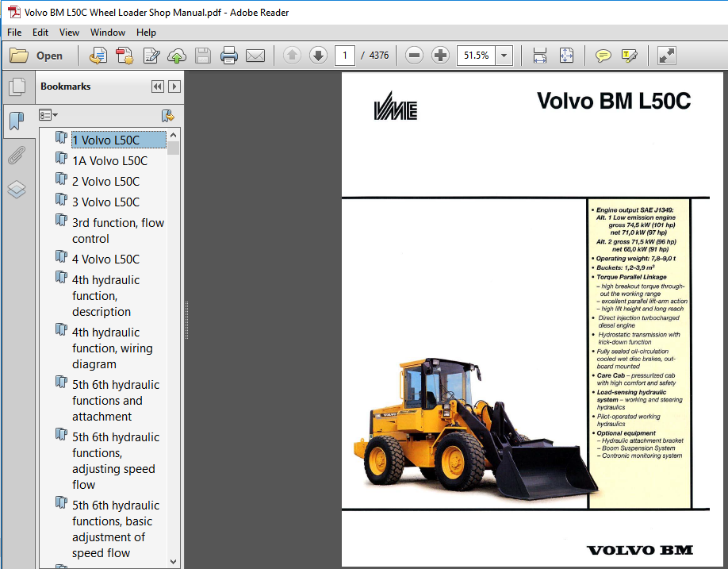The height and width of the screenshot is (569, 728).
Task: Click the Export PDF icon with arrow
Action: coord(98,56)
